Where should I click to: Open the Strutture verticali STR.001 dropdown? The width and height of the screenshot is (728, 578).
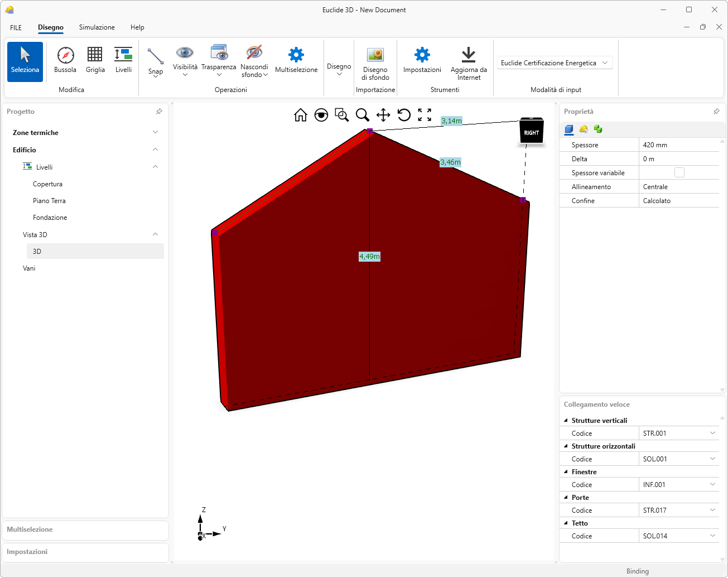712,433
